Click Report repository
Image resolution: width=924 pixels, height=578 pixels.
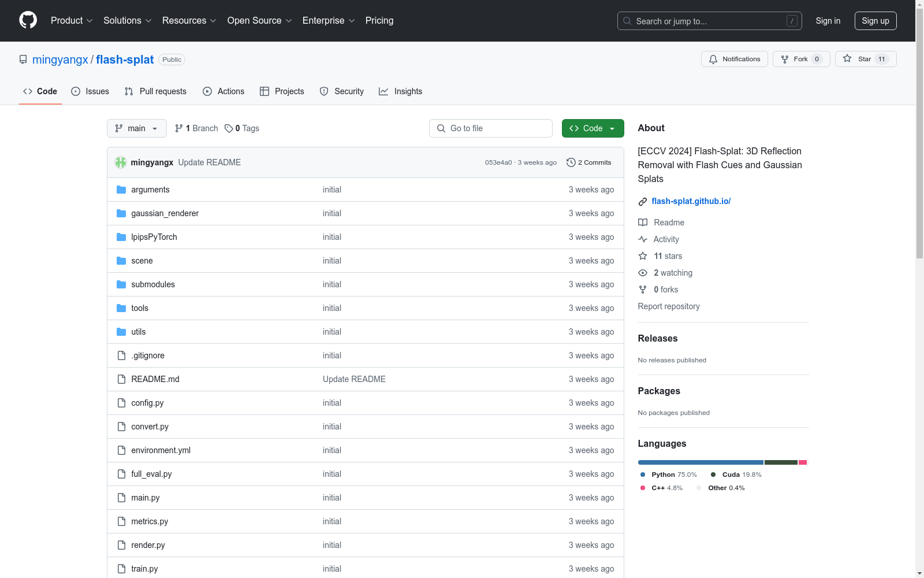669,306
